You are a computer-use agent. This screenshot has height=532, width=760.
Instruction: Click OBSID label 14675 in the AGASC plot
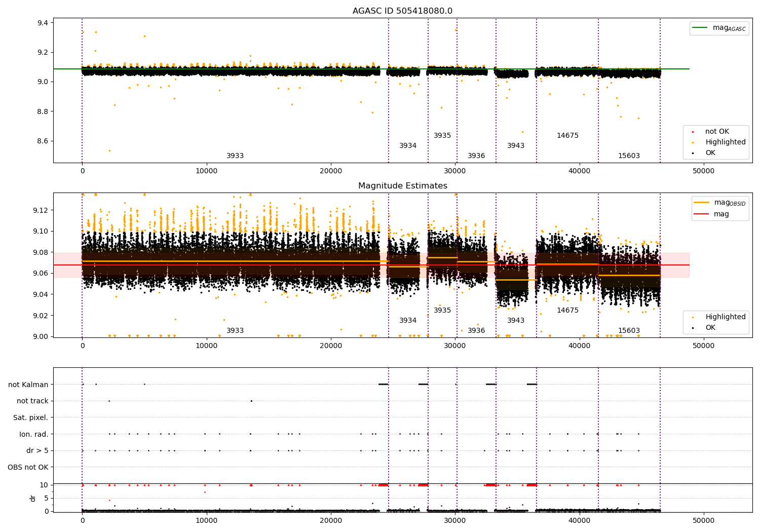click(567, 136)
